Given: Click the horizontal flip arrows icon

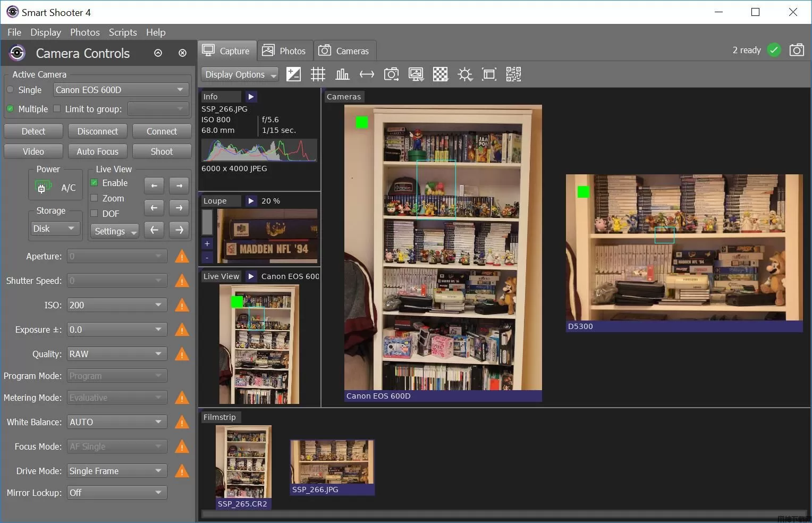Looking at the screenshot, I should tap(367, 74).
